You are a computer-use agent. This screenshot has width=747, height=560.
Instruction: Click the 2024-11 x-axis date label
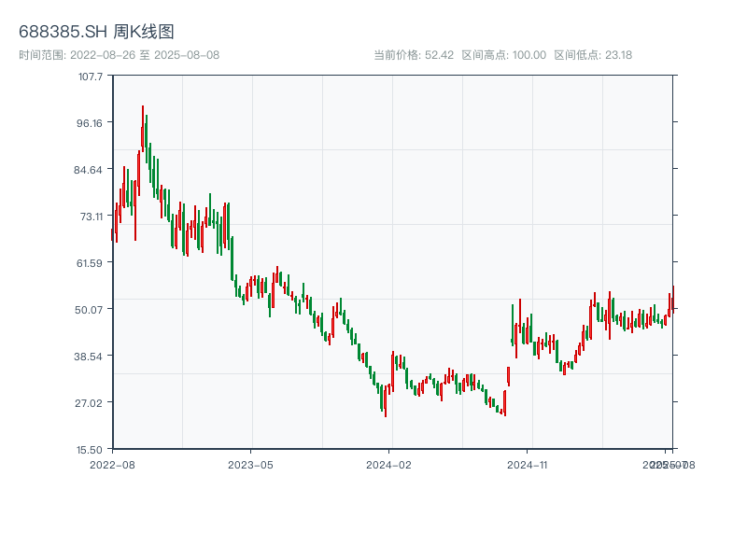pos(529,464)
